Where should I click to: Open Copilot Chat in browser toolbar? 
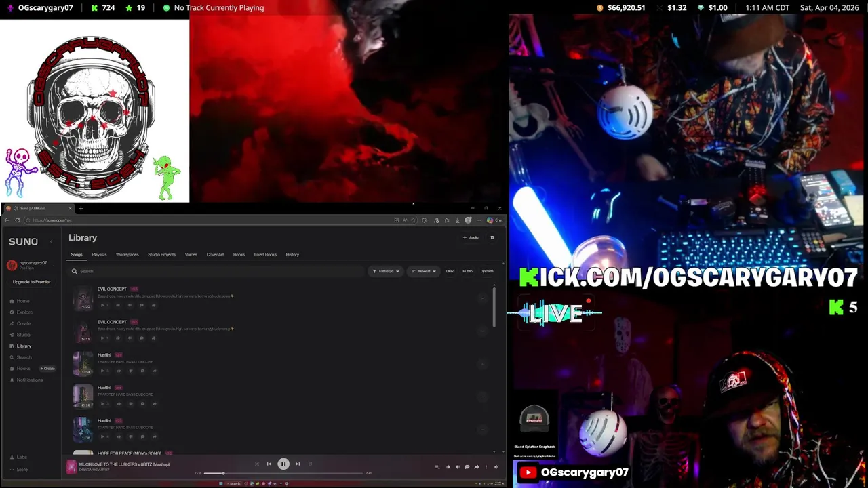[494, 220]
